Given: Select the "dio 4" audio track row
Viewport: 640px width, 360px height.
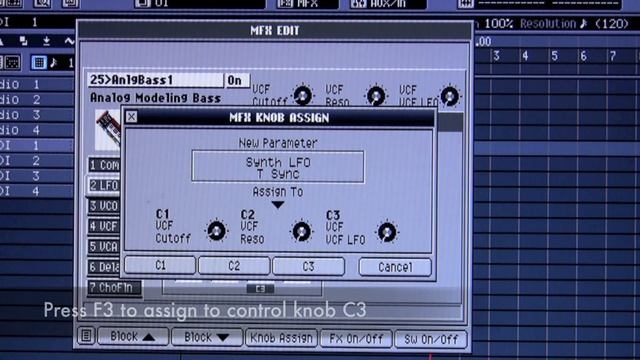Looking at the screenshot, I should [37, 130].
